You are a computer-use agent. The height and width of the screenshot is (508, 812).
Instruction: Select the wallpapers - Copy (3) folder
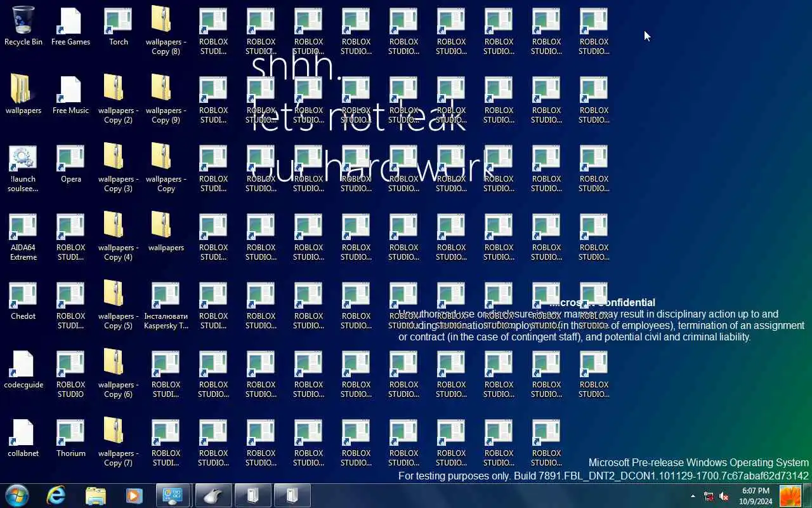click(x=118, y=168)
